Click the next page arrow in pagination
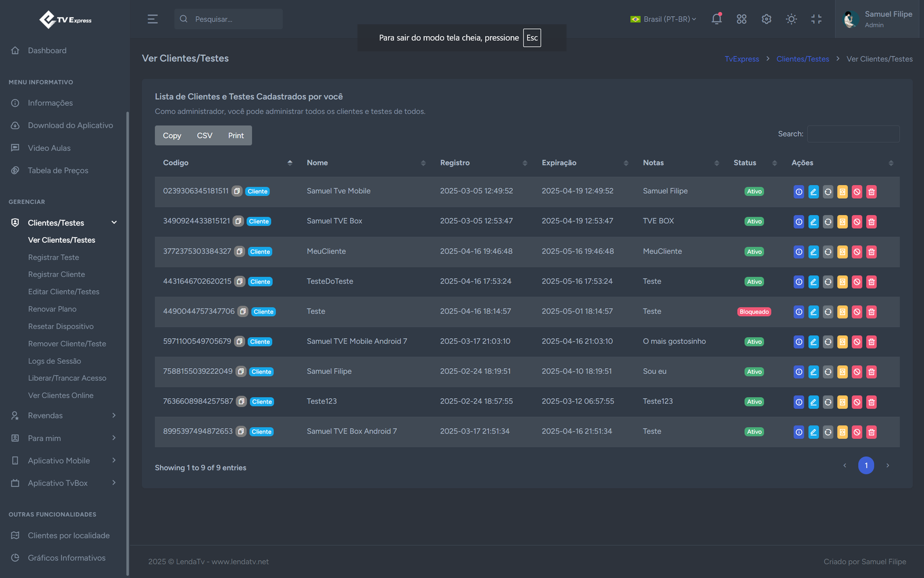 pos(888,465)
